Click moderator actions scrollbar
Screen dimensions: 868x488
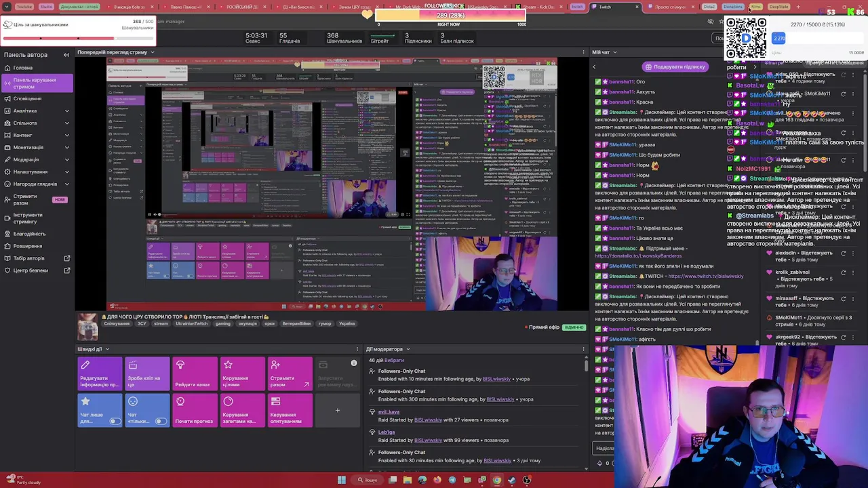click(x=587, y=366)
